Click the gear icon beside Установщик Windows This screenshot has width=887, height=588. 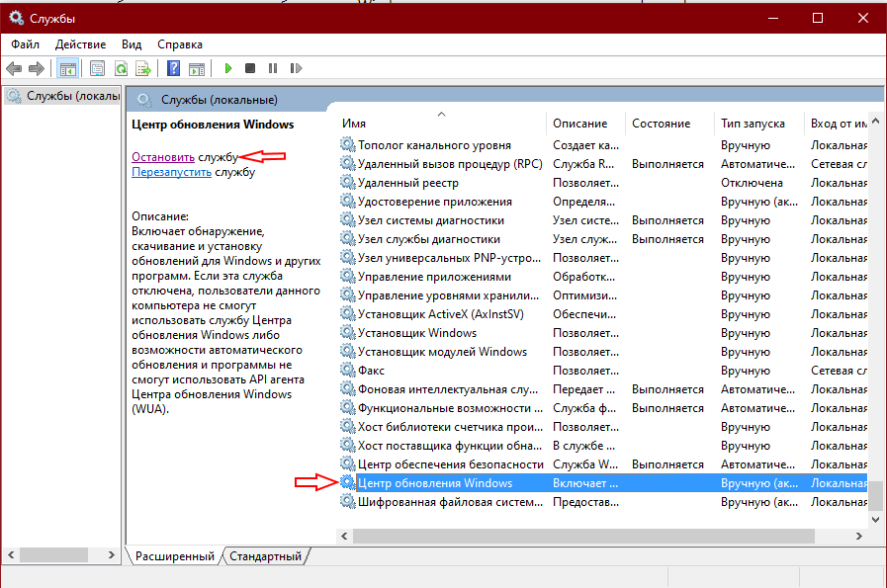(347, 332)
